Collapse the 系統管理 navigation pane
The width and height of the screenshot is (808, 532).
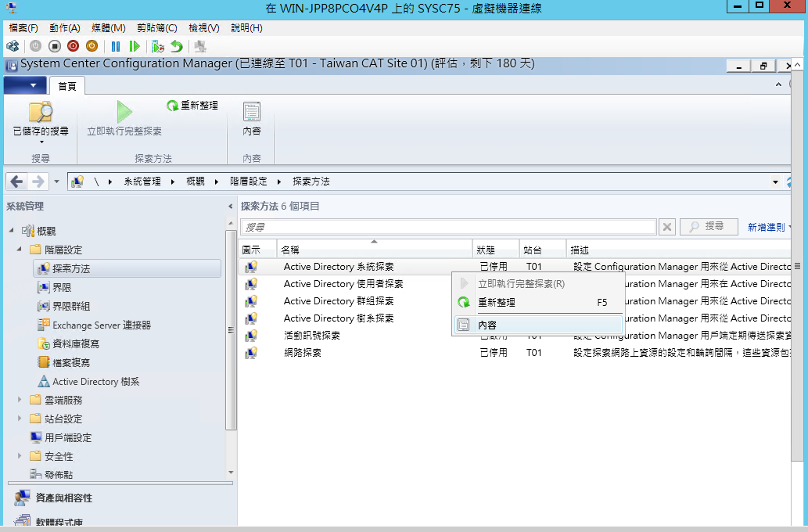pos(230,207)
